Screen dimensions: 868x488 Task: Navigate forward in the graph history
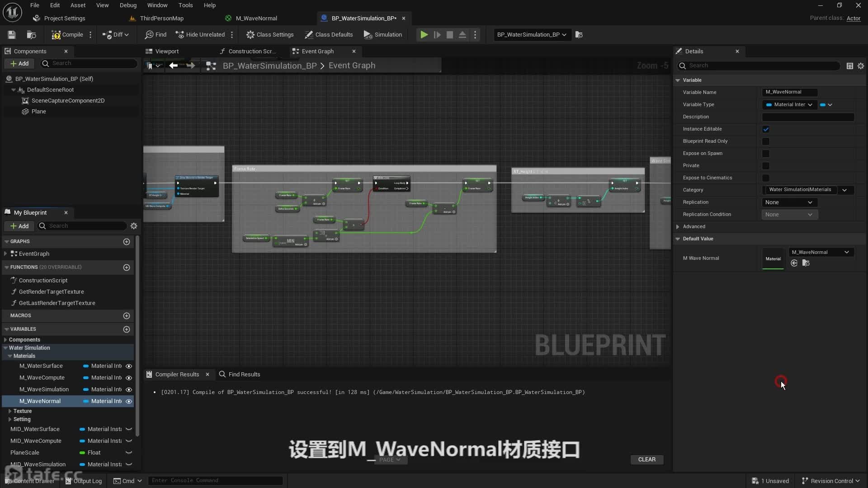click(x=191, y=66)
